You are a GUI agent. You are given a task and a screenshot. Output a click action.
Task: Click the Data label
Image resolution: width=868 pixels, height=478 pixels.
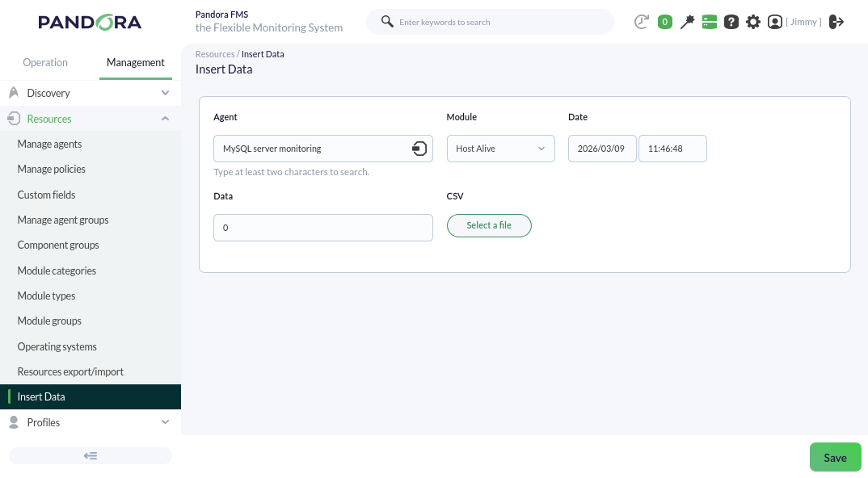click(223, 196)
